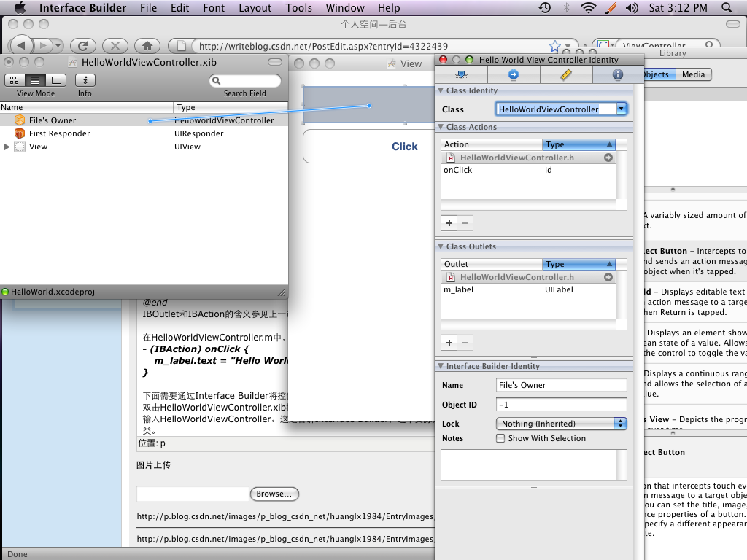Select the onClick action row
The image size is (747, 560).
(x=528, y=170)
